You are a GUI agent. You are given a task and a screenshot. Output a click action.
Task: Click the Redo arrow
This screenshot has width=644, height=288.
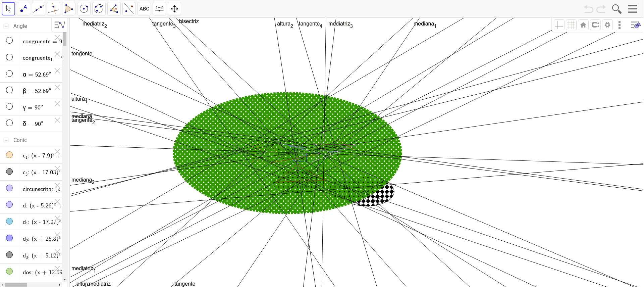(x=601, y=9)
